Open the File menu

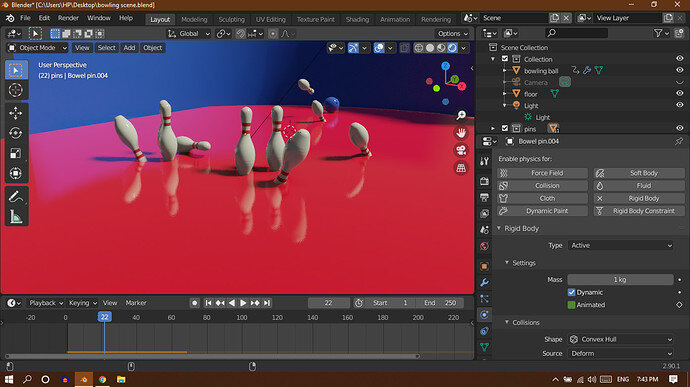pos(26,18)
